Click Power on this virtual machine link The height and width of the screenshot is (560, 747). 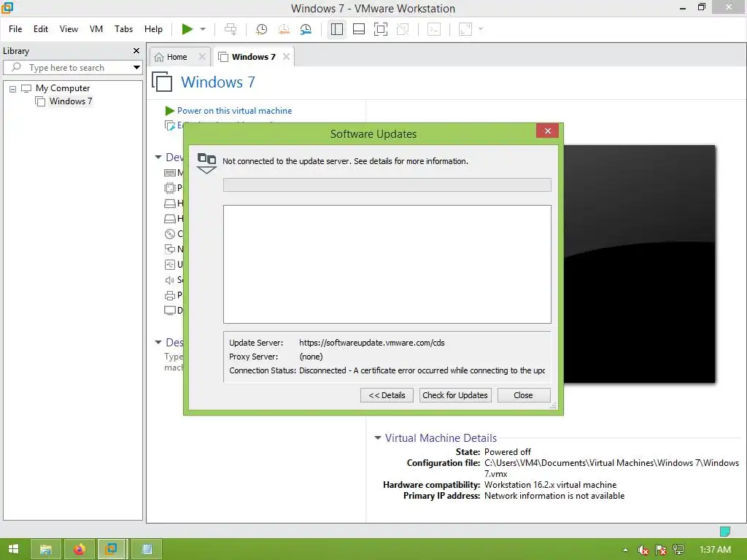(234, 111)
